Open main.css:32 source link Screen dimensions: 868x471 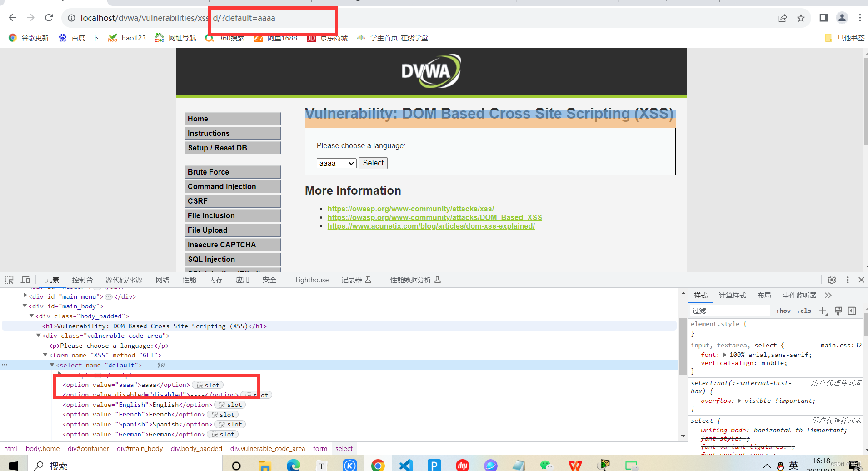841,346
